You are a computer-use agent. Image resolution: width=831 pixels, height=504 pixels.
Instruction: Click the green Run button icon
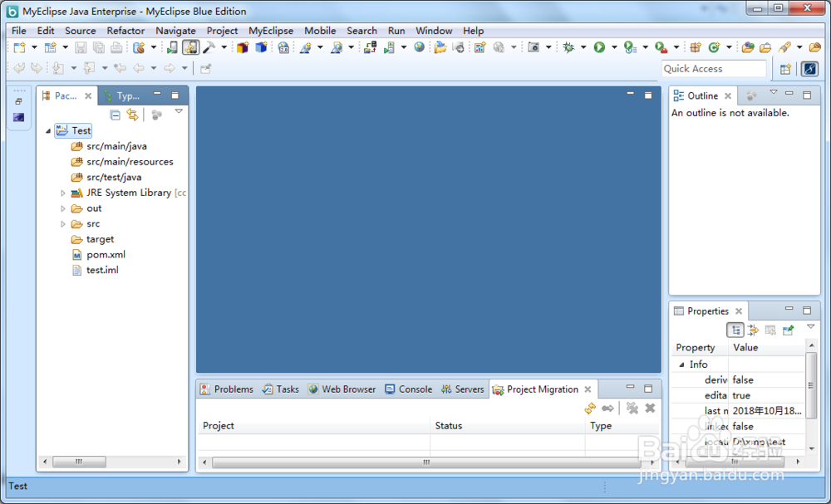pyautogui.click(x=599, y=47)
